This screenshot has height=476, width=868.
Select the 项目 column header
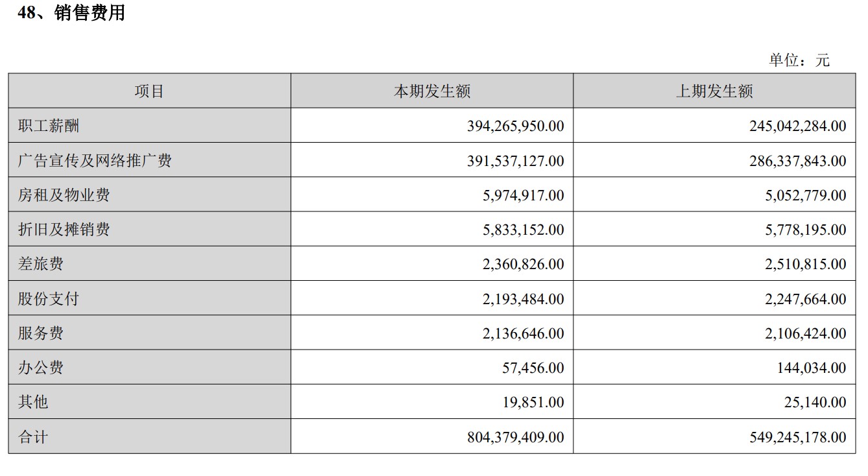pyautogui.click(x=149, y=91)
